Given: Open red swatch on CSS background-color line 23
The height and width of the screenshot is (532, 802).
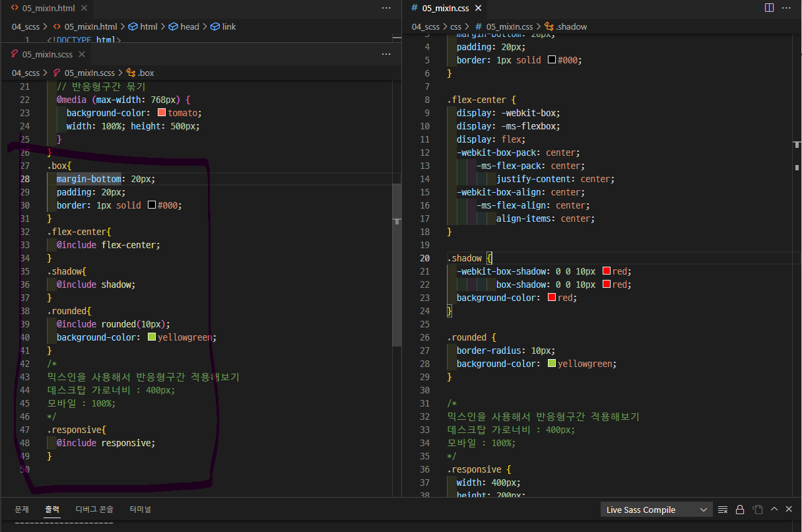Looking at the screenshot, I should tap(551, 298).
